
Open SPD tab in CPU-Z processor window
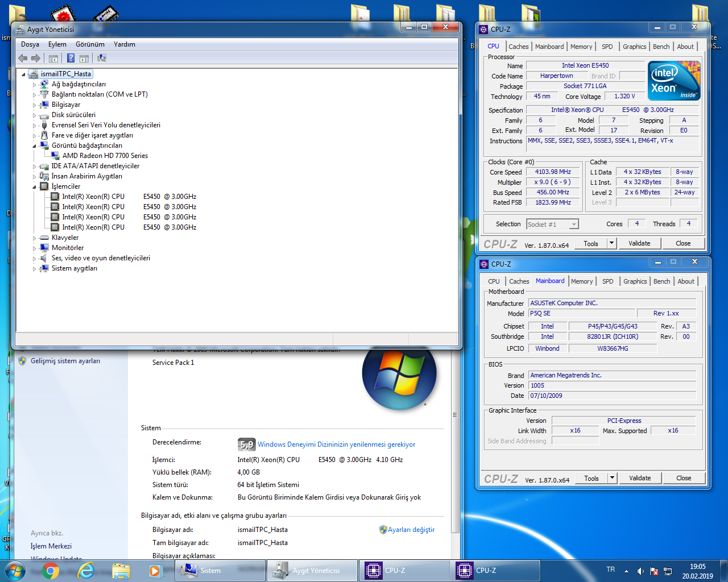click(607, 47)
